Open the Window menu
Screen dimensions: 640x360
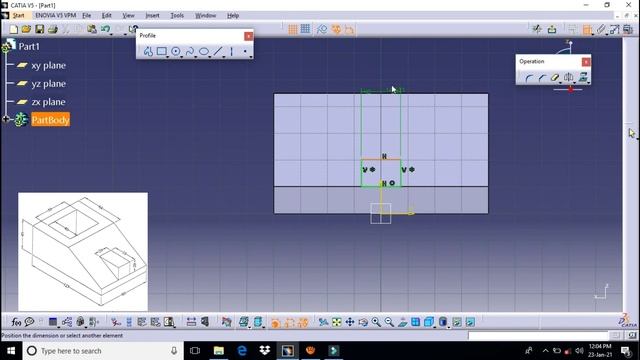coord(205,16)
